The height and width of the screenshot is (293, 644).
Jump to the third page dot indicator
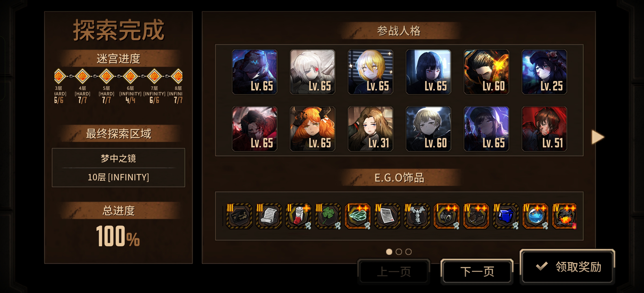tap(408, 252)
